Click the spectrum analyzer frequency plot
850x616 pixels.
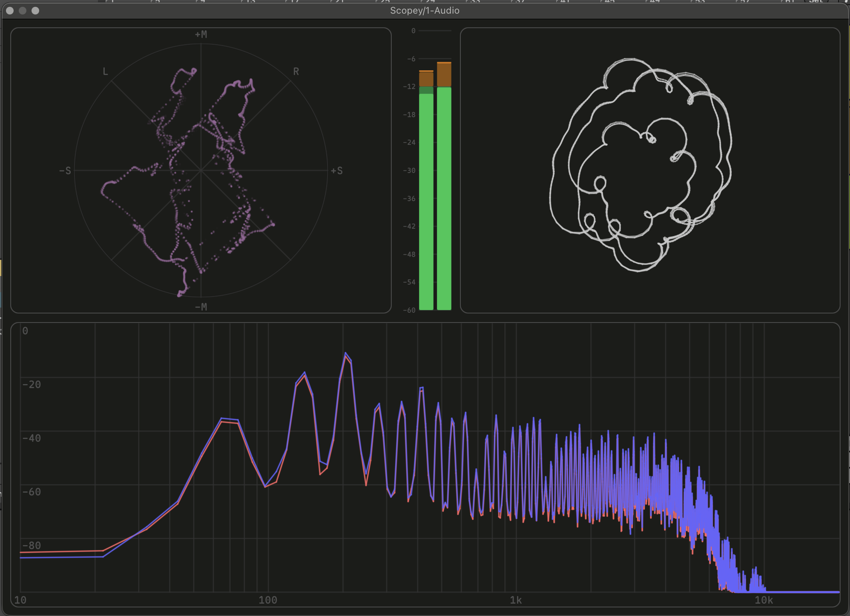pos(425,464)
